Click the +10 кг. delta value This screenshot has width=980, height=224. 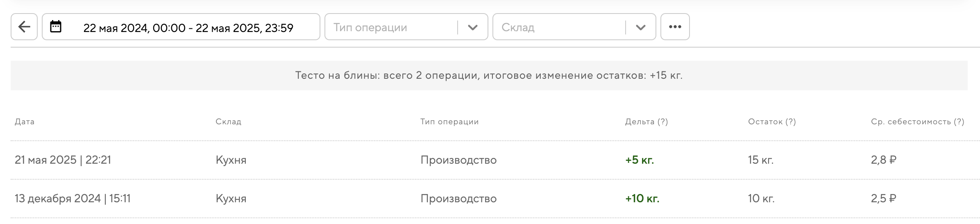pyautogui.click(x=642, y=199)
